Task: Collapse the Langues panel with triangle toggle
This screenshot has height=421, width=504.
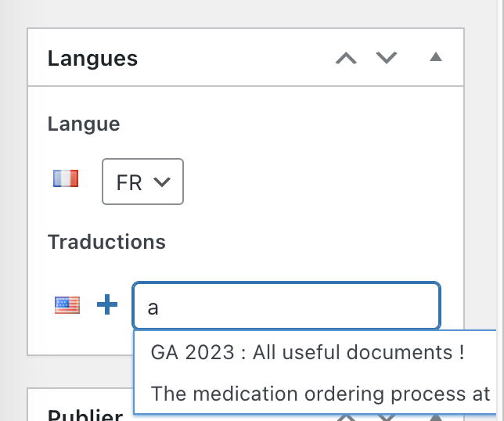Action: point(437,58)
